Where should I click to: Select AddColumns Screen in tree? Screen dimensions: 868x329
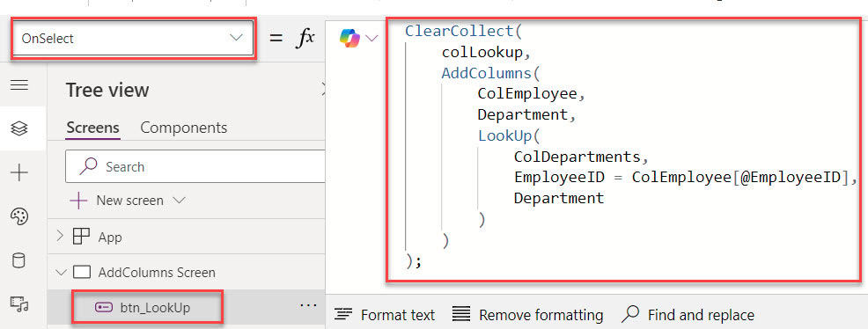pos(157,272)
